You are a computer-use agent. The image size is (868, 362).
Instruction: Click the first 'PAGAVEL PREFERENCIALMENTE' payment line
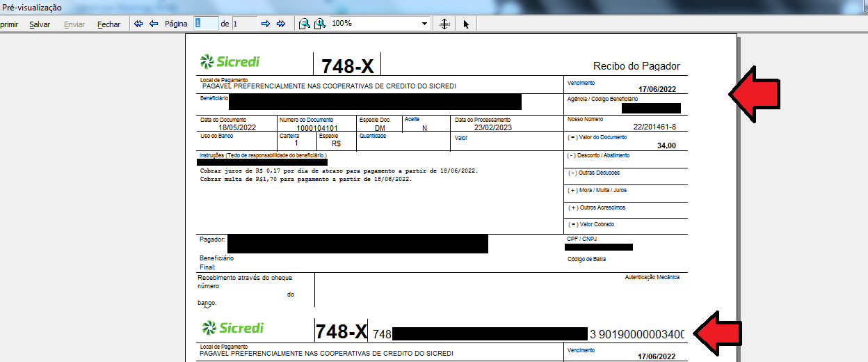[329, 86]
